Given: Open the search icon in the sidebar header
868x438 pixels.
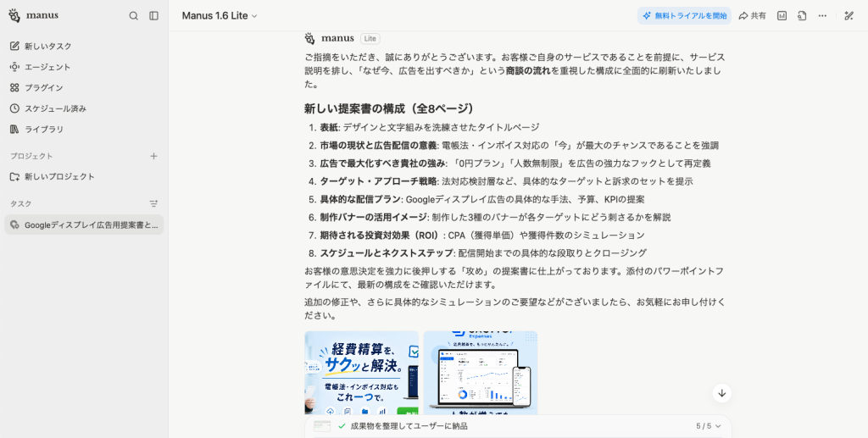Looking at the screenshot, I should pyautogui.click(x=133, y=16).
